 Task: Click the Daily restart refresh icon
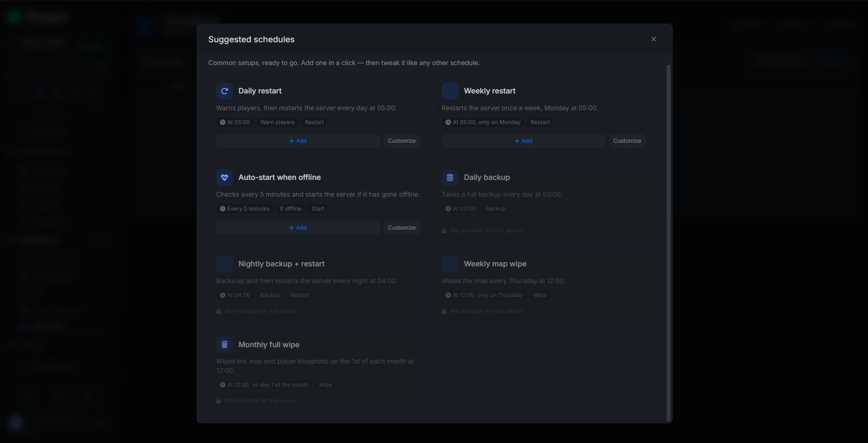click(225, 91)
